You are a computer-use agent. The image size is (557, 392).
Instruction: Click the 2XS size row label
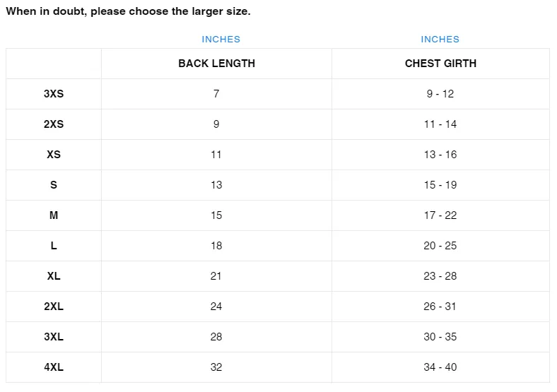(x=54, y=124)
